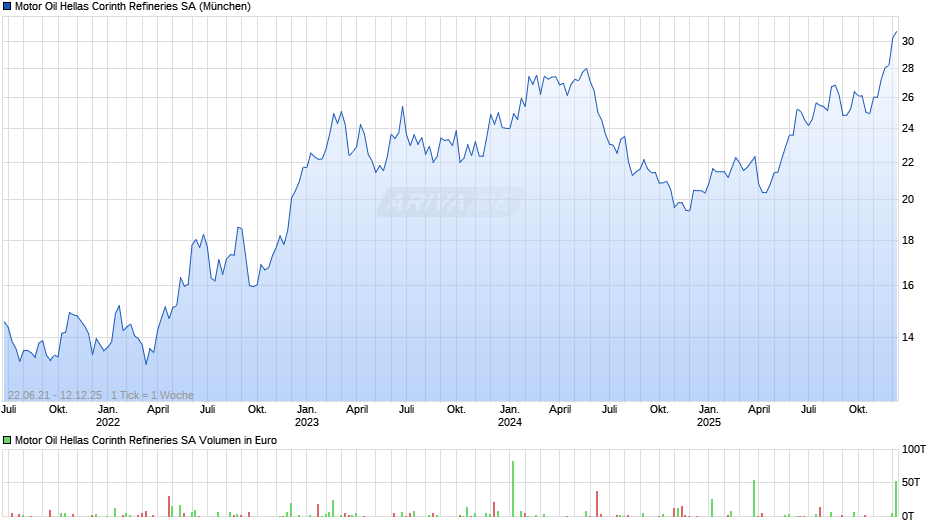Click the chart title "Motor Oil Hellas Corinth Refineries SA (München)"
The image size is (940, 526).
pyautogui.click(x=132, y=7)
